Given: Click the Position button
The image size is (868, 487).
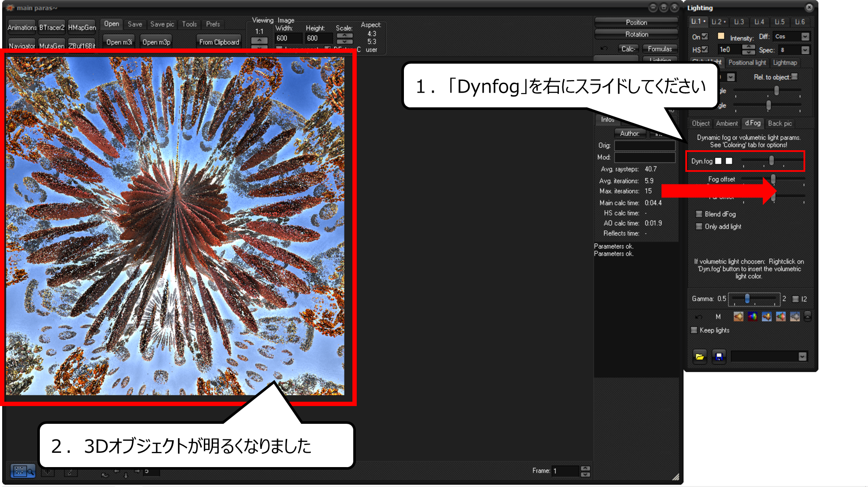Looking at the screenshot, I should 636,22.
